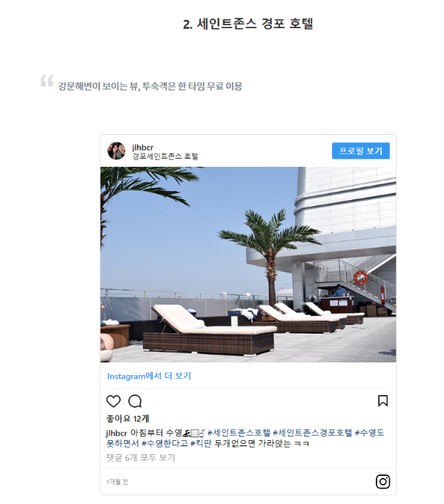Open Instagram logo at card bottom

point(382,482)
